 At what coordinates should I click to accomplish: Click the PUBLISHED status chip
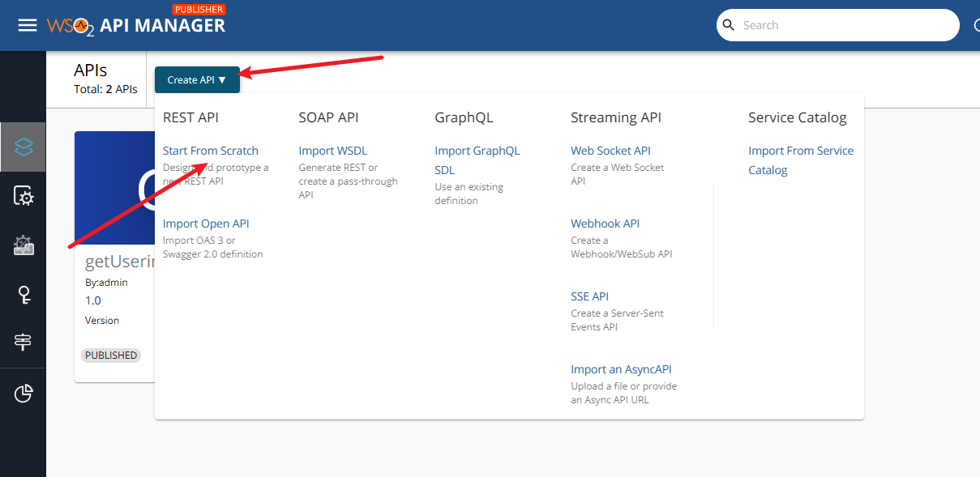point(111,355)
